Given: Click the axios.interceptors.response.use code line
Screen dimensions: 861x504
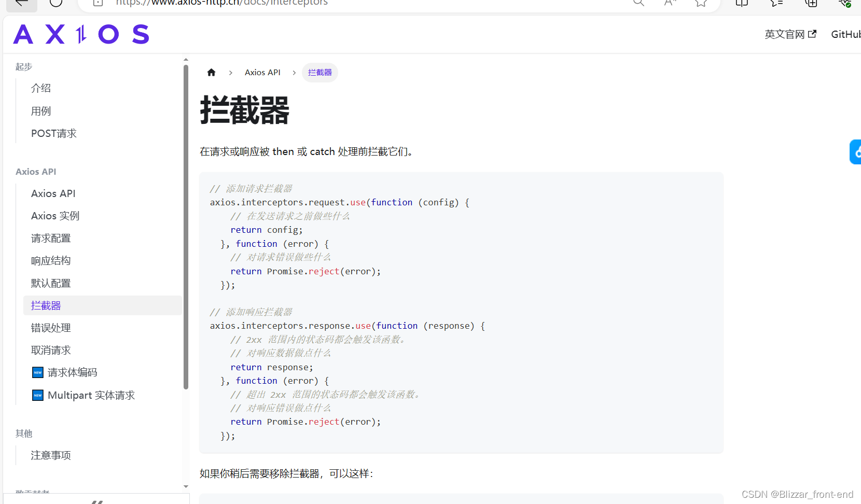Looking at the screenshot, I should [x=348, y=326].
